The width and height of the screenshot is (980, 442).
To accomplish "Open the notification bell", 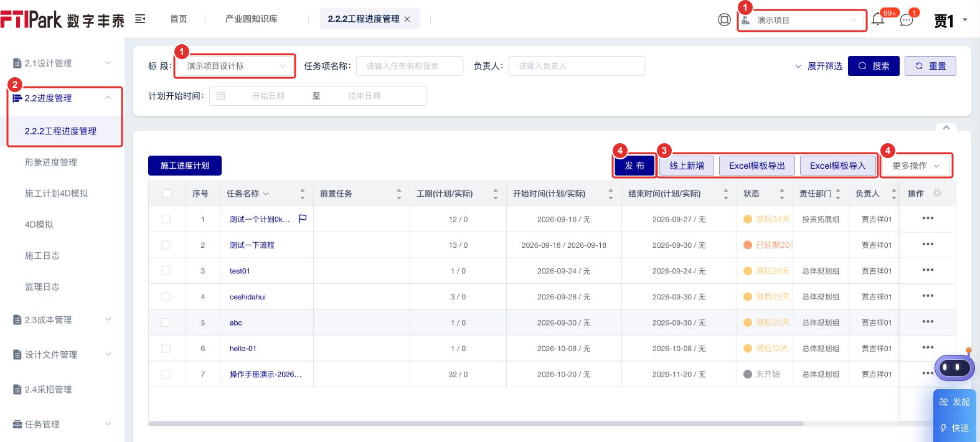I will pos(878,19).
